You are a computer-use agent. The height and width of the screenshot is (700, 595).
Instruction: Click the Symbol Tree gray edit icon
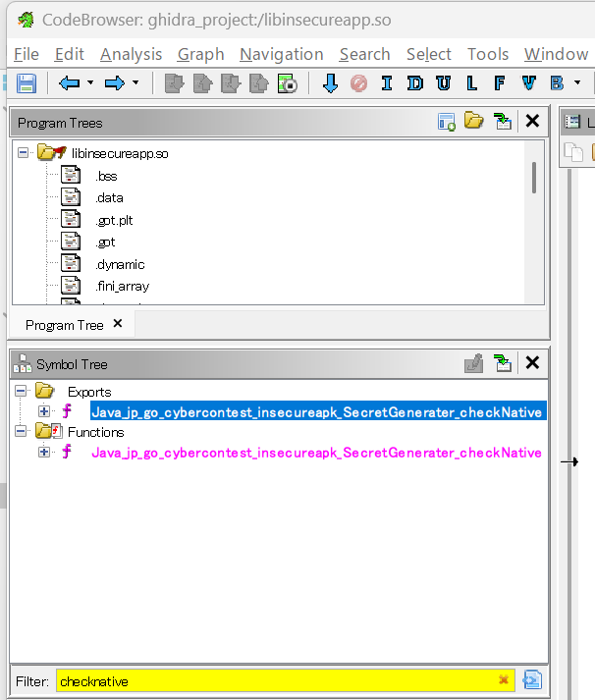[474, 363]
